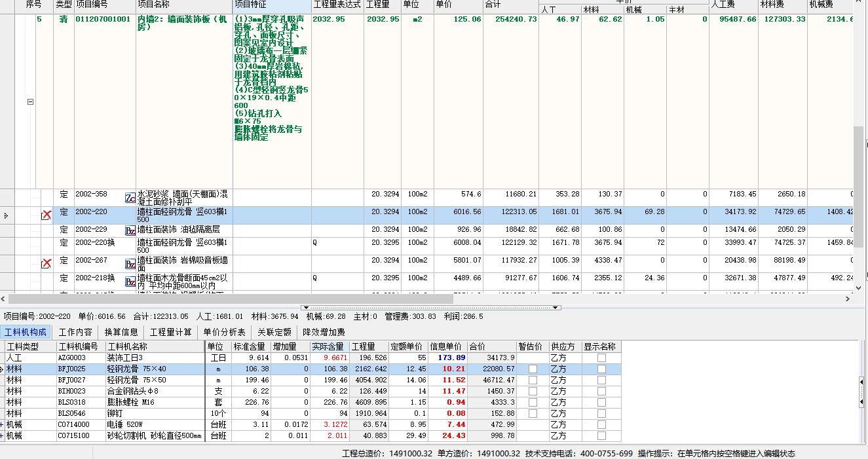868x459 pixels.
Task: Click the 9.6671 actual content cell
Action: coord(329,358)
